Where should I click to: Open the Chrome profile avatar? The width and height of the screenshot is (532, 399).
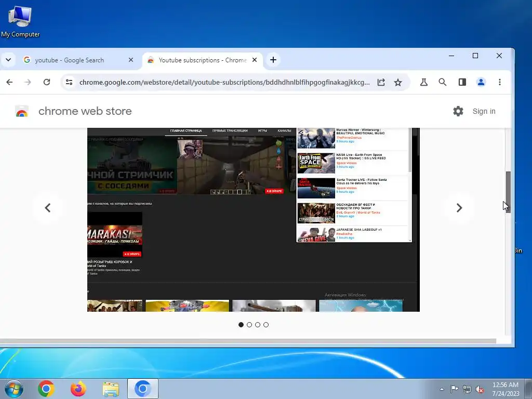coord(481,82)
